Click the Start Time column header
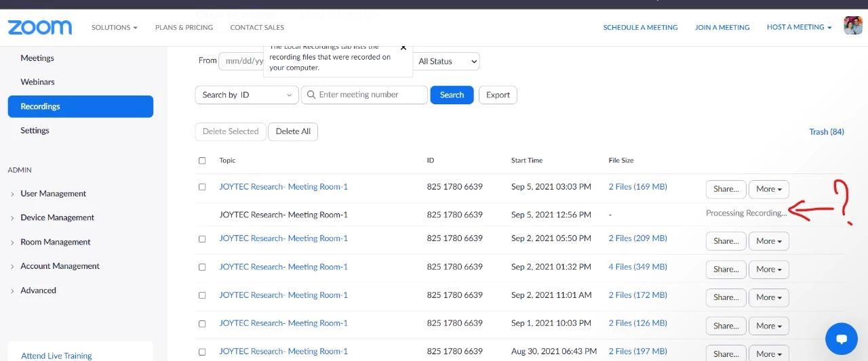868x361 pixels. [x=527, y=161]
